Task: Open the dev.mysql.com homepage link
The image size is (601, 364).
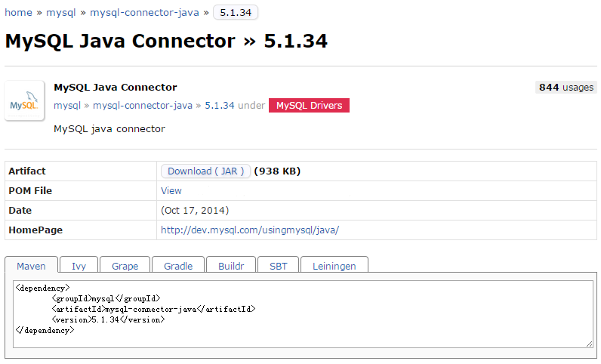Action: click(250, 230)
